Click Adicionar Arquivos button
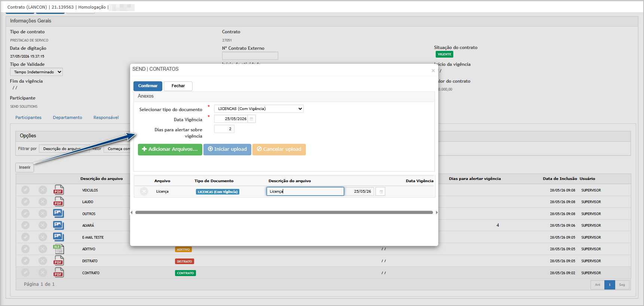Viewport: 644px width, 306px height. pos(170,149)
